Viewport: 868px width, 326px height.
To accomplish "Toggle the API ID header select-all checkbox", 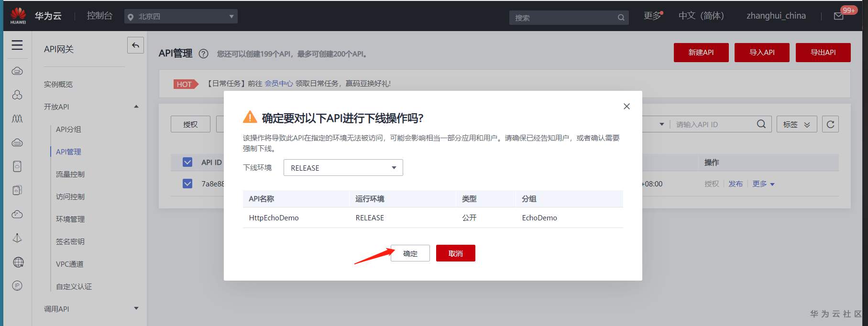I will point(187,162).
